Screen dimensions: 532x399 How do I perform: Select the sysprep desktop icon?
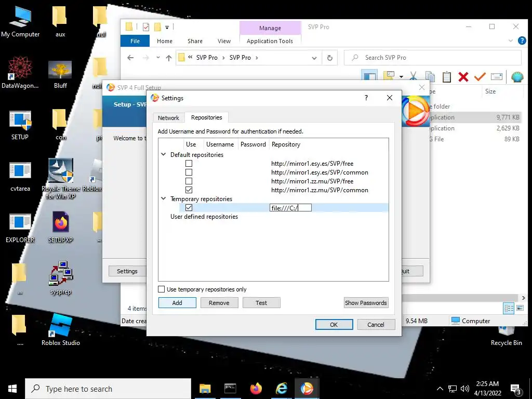tap(61, 278)
